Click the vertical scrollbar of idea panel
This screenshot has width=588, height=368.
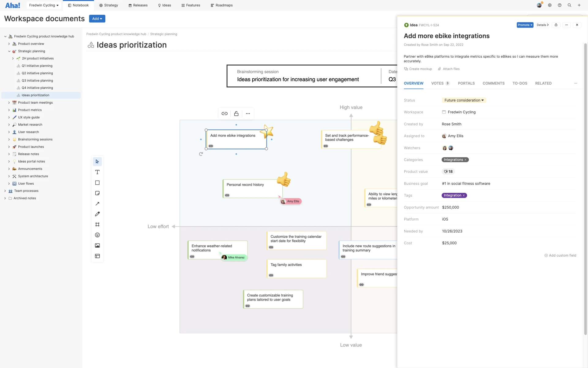point(585,184)
